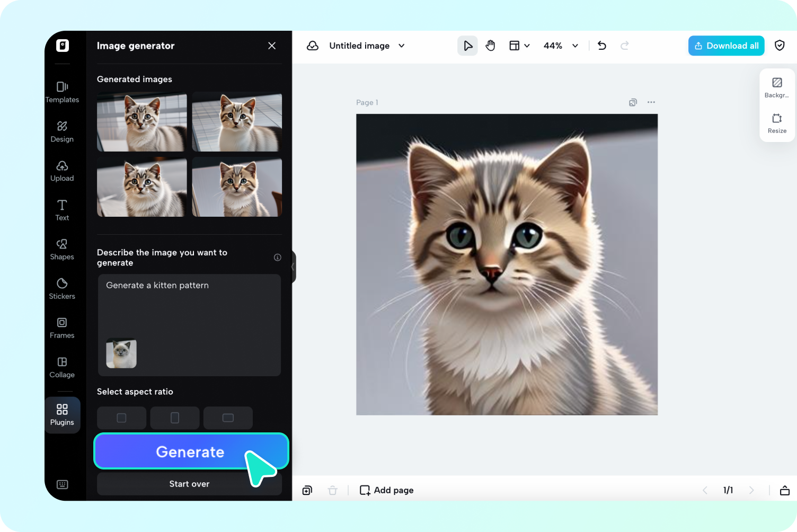Click the cloud save status icon

[313, 46]
